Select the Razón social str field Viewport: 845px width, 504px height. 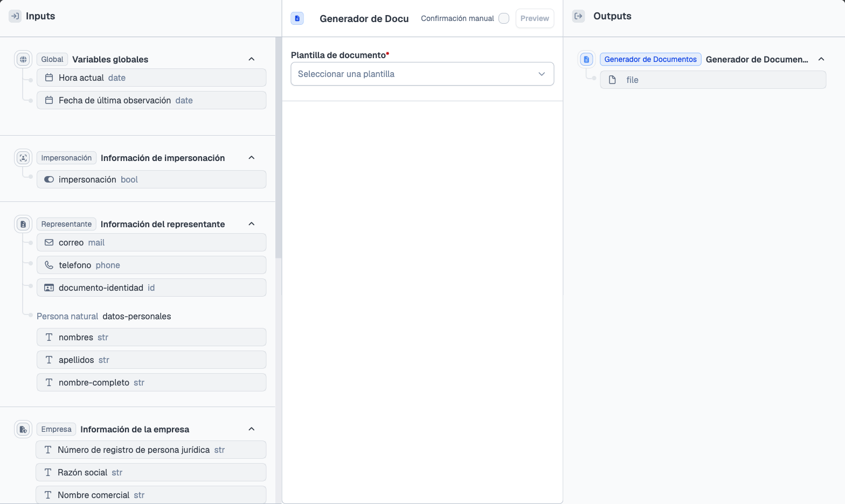(x=151, y=472)
